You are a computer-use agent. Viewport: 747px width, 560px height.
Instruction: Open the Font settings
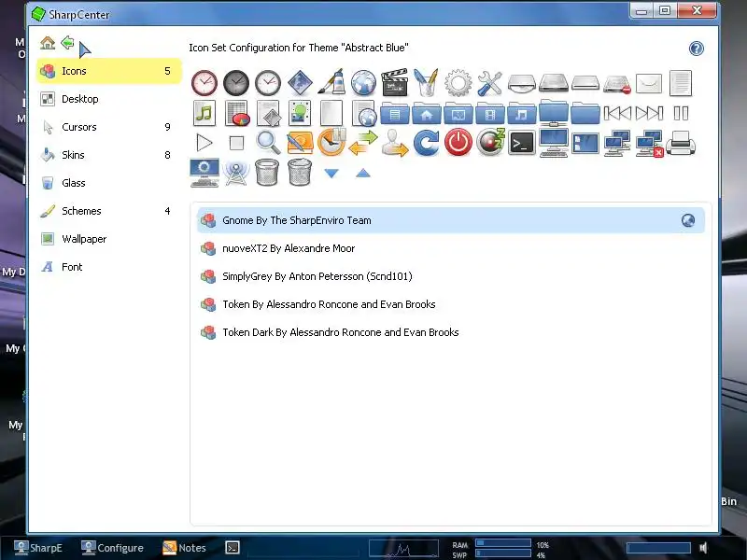point(109,267)
